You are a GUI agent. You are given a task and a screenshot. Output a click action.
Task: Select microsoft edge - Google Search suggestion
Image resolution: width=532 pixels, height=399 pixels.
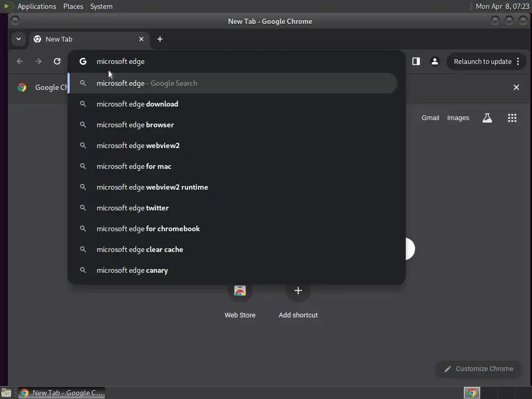click(233, 83)
